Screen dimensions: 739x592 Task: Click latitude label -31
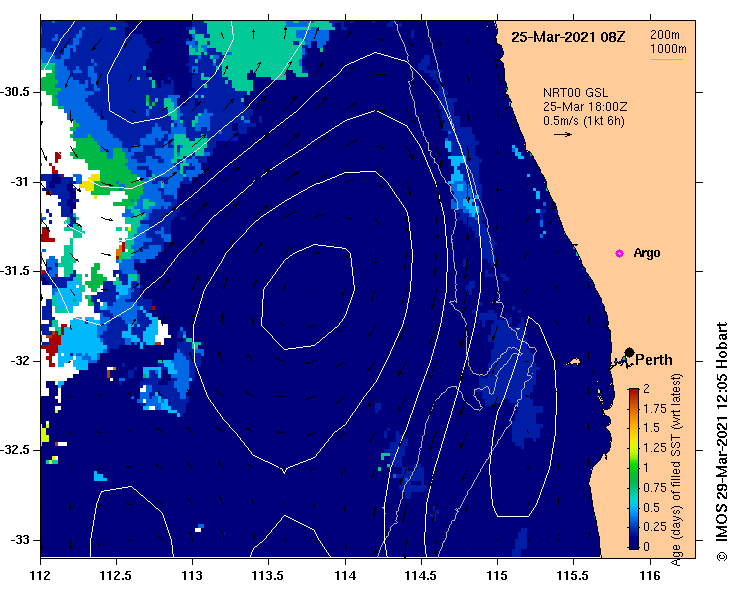pyautogui.click(x=19, y=181)
